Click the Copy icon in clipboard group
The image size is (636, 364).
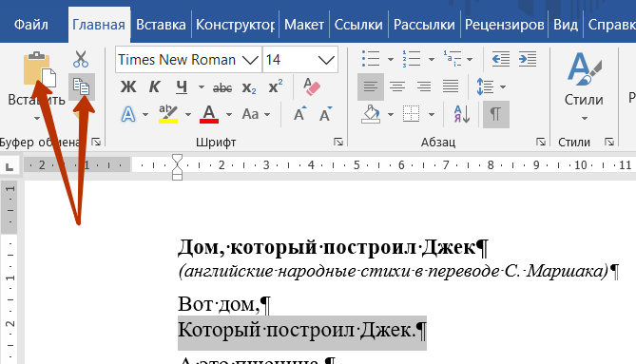(82, 86)
